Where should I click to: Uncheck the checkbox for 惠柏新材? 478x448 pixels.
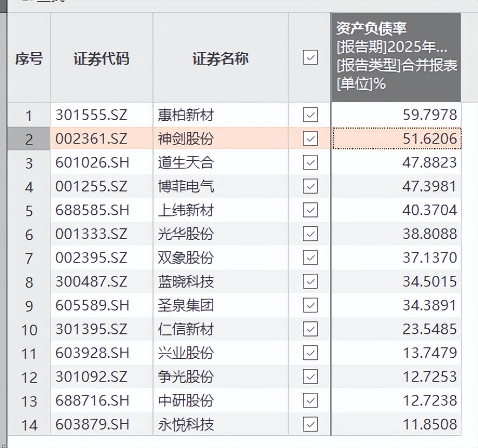[x=310, y=115]
